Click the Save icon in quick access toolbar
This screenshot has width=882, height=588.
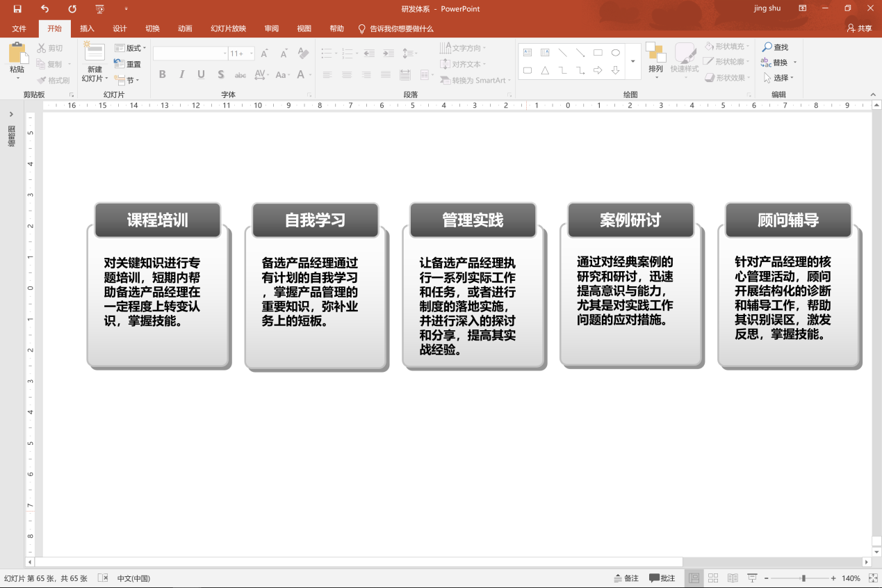pyautogui.click(x=17, y=9)
